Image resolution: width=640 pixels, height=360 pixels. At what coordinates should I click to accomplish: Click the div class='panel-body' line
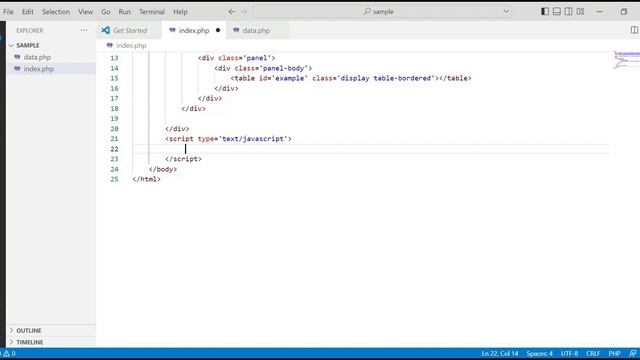(263, 68)
